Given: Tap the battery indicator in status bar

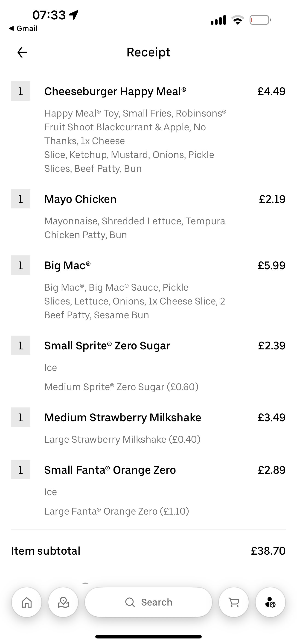Looking at the screenshot, I should (x=260, y=20).
